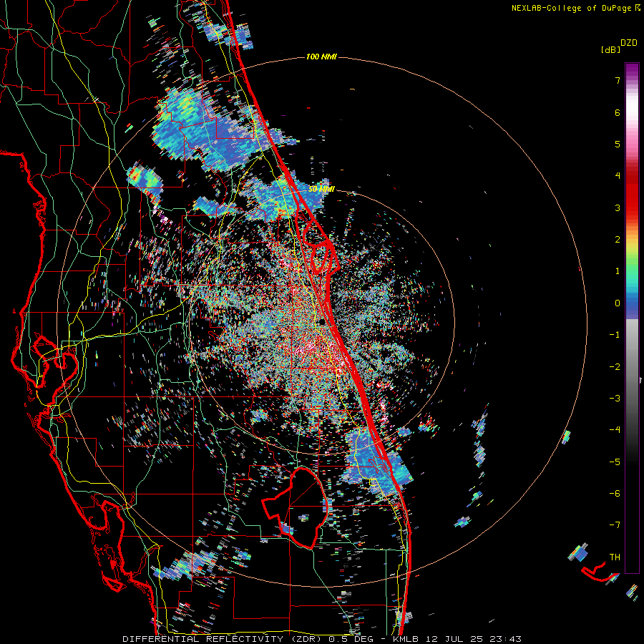Select the 7 value on color scale
Image resolution: width=644 pixels, height=644 pixels.
[x=618, y=80]
